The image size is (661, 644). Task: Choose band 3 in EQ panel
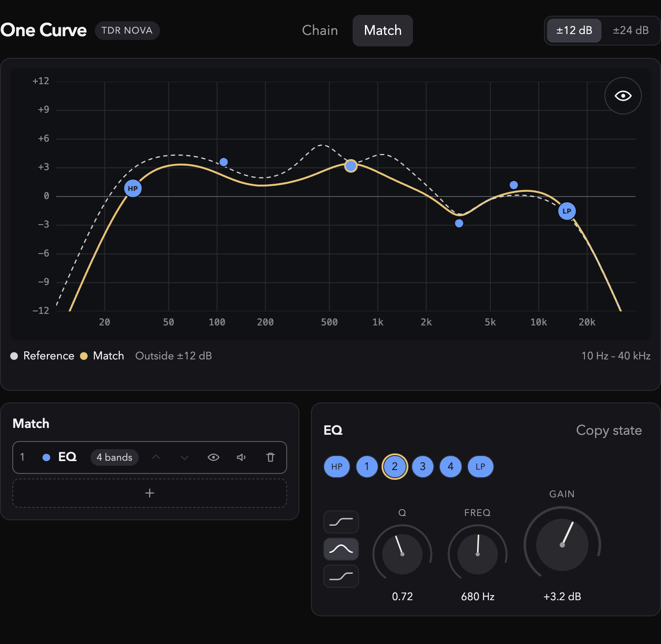pos(423,467)
